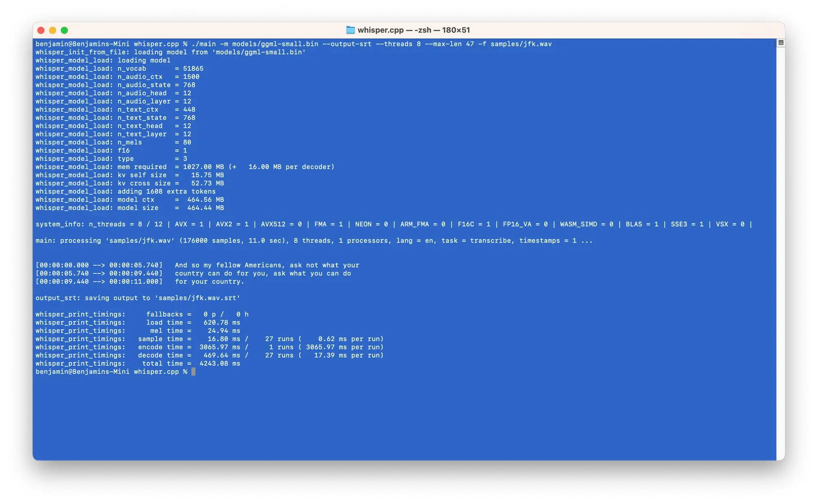
Task: Zoom the window with the green button
Action: (x=64, y=30)
